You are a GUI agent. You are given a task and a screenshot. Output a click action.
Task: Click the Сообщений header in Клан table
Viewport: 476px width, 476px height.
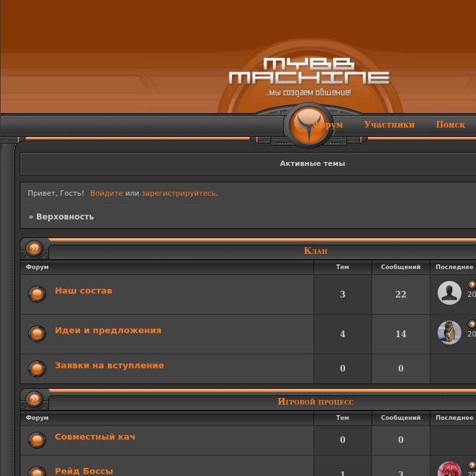coord(401,267)
